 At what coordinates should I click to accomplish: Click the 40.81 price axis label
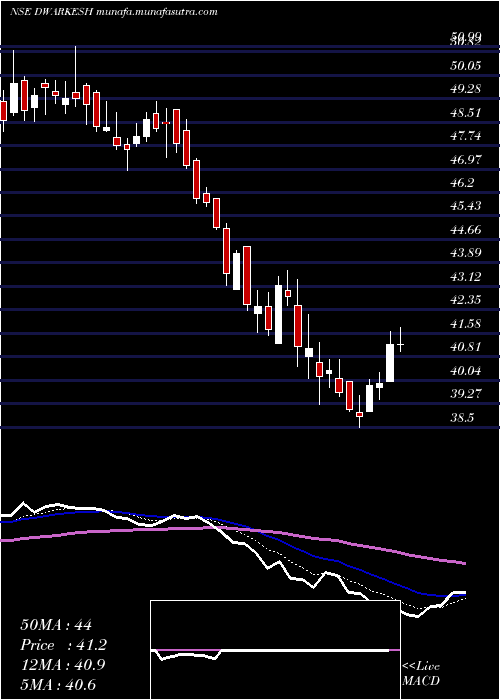(x=466, y=347)
